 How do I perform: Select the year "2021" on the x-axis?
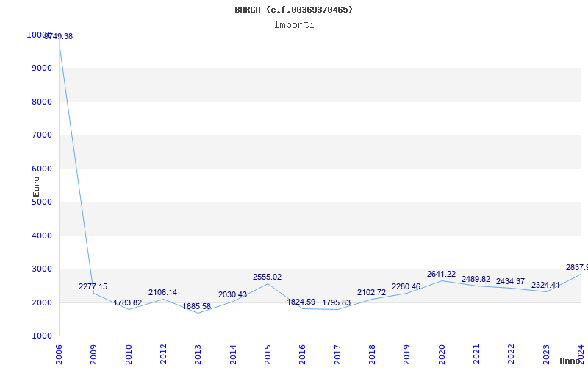click(x=476, y=355)
